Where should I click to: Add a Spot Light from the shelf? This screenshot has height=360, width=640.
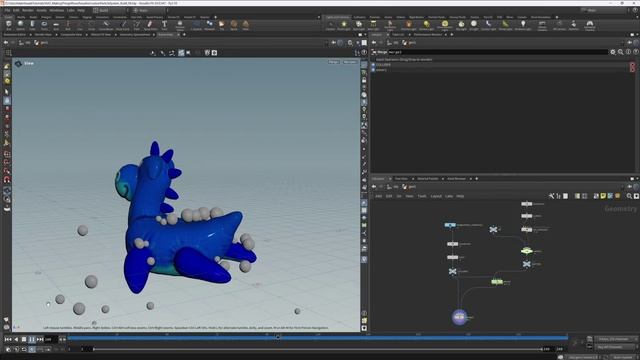(x=358, y=25)
